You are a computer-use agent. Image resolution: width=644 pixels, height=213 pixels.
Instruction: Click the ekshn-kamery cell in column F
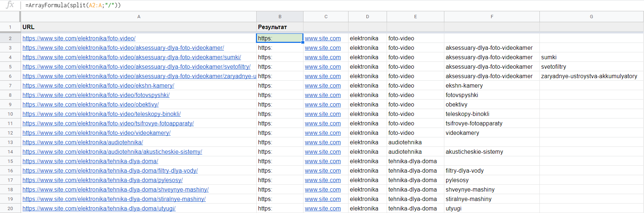point(492,85)
